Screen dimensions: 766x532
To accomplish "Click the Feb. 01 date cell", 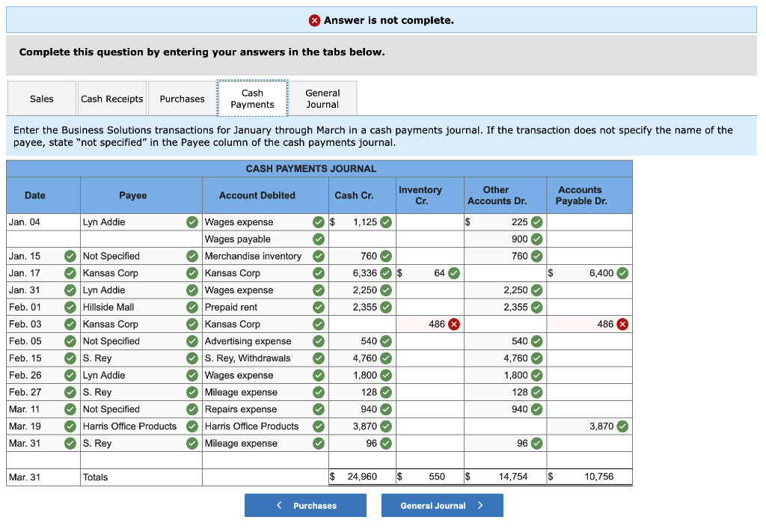I will pos(43,308).
